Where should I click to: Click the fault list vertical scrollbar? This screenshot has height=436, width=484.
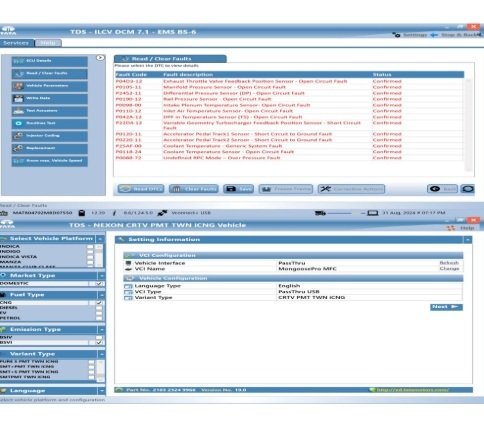pos(468,125)
